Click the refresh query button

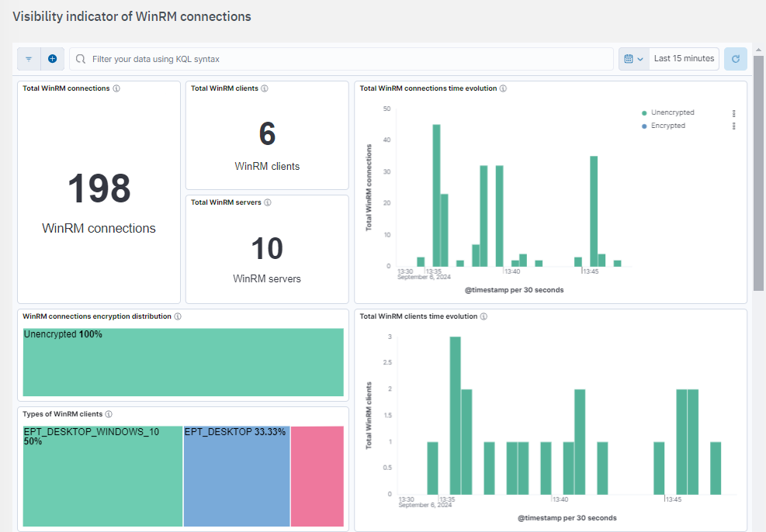tap(735, 59)
